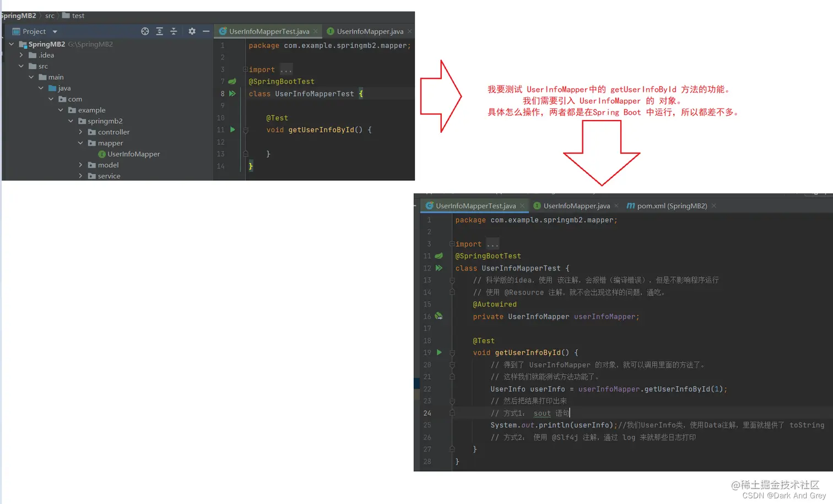Select UserInfoMapper interface in project tree
The height and width of the screenshot is (504, 833).
(x=129, y=154)
